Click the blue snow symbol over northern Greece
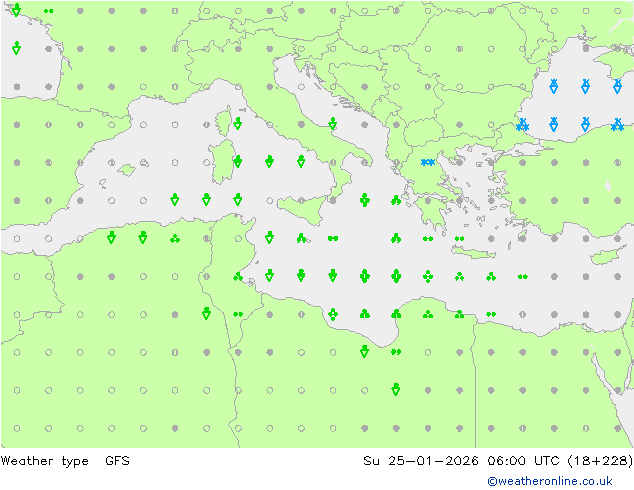 [x=428, y=163]
